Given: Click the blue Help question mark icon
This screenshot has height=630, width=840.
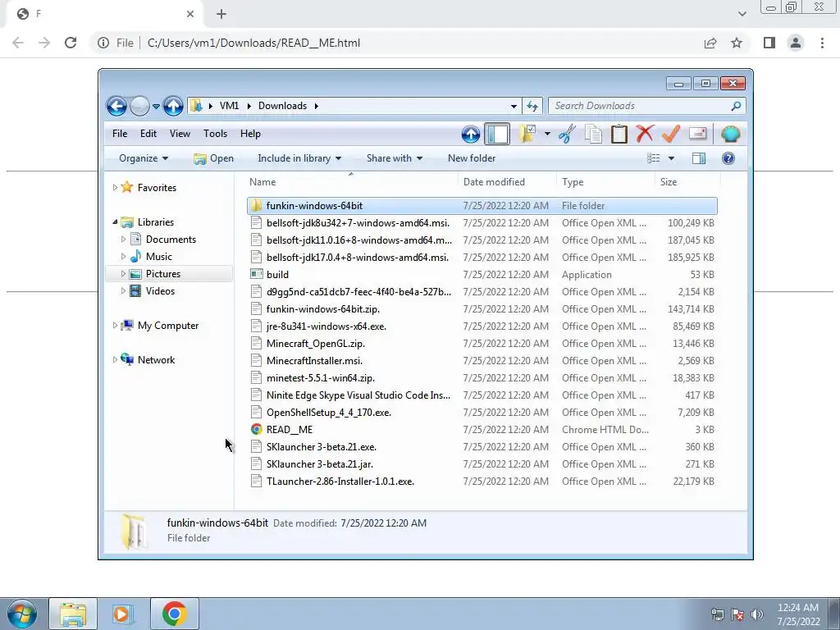Looking at the screenshot, I should point(728,158).
